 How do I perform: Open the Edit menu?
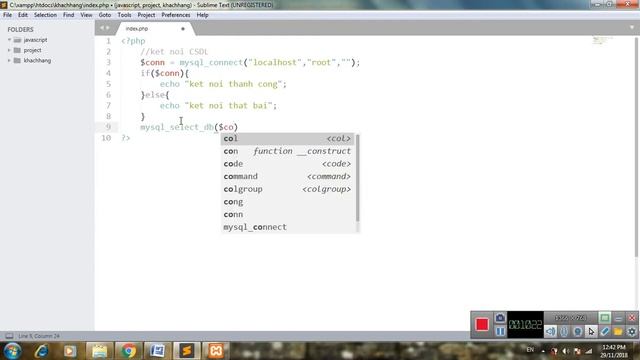23,15
